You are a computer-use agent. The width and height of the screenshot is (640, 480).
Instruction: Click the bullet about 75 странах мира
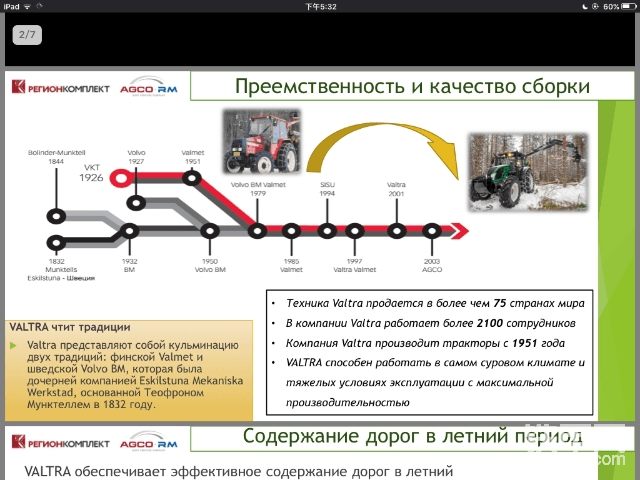click(435, 303)
